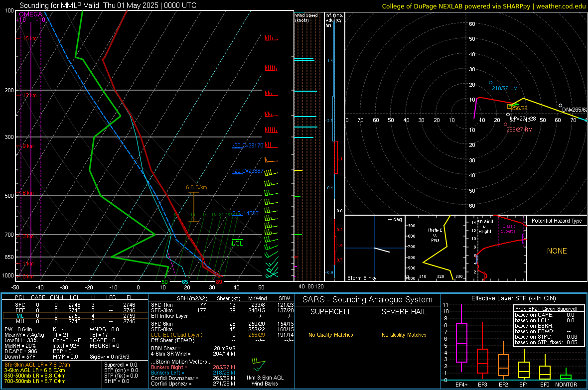Click the Prob EF2+ Given Supercell heading
588x390 pixels.
[x=546, y=309]
